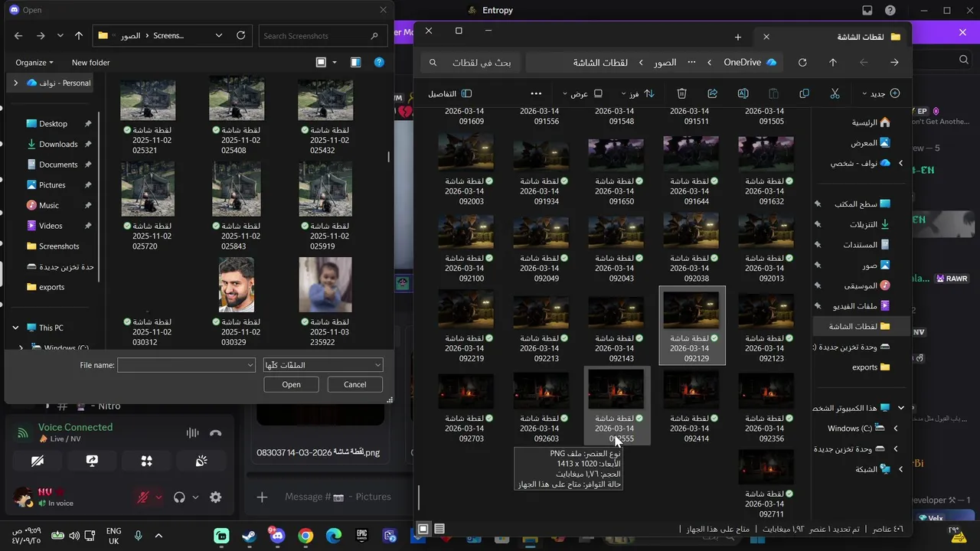
Task: Open Organize dropdown in Open dialog
Action: pos(34,63)
